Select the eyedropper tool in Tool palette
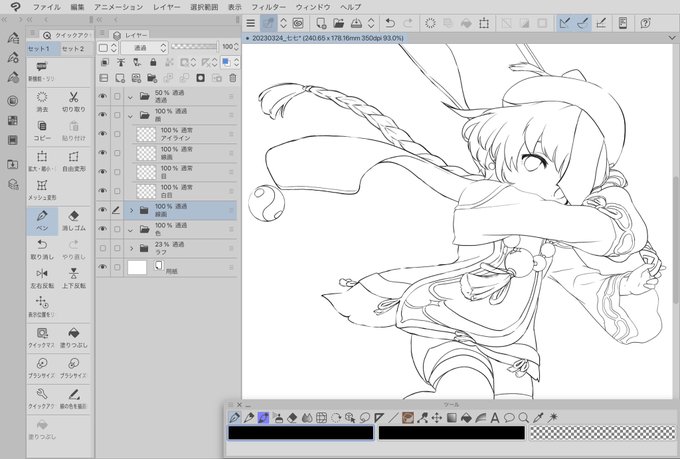This screenshot has width=680, height=459. click(x=538, y=418)
